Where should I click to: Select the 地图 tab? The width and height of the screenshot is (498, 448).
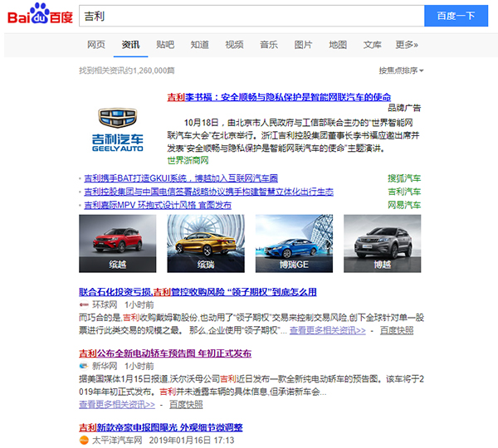(338, 45)
